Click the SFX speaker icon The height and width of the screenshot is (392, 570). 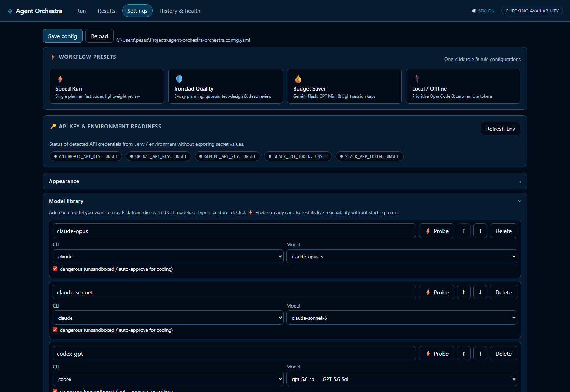[474, 11]
